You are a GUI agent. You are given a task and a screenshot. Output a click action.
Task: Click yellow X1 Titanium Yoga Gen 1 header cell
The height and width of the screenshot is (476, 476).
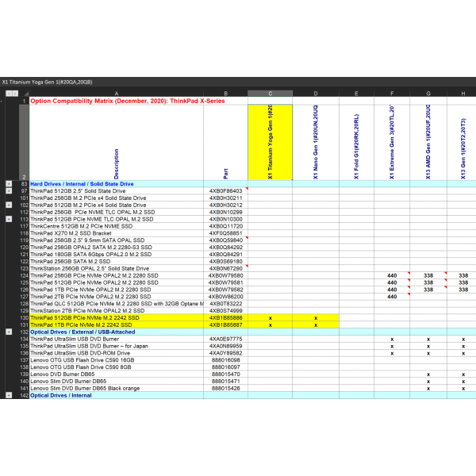point(271,143)
